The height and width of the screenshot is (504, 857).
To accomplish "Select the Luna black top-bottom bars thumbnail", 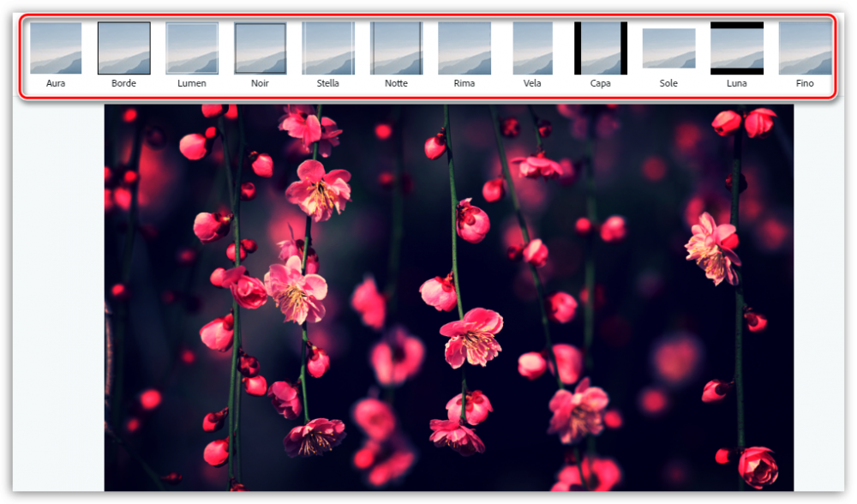I will click(x=737, y=48).
